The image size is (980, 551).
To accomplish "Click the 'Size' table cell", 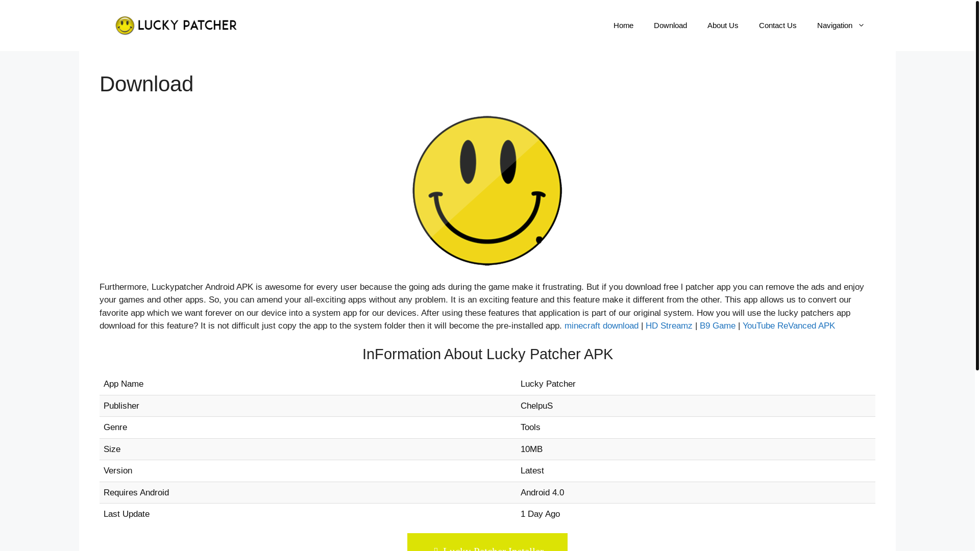I will (308, 449).
